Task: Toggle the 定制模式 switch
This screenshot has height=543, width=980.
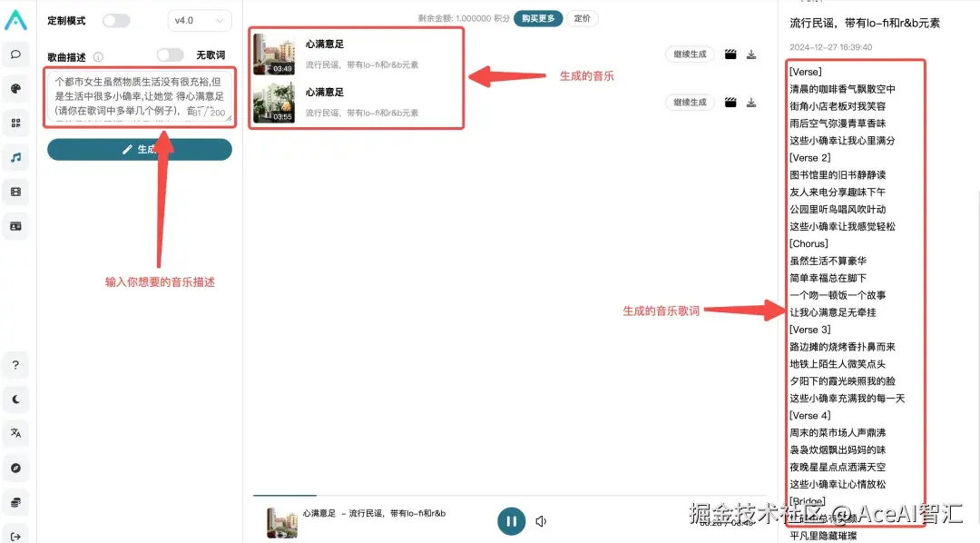Action: [114, 19]
